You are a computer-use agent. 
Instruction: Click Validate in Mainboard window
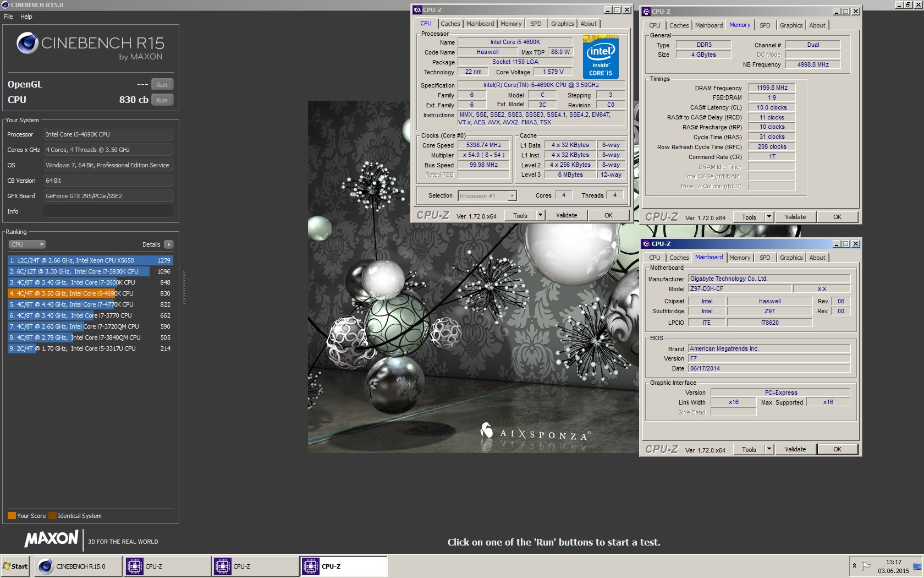[795, 449]
